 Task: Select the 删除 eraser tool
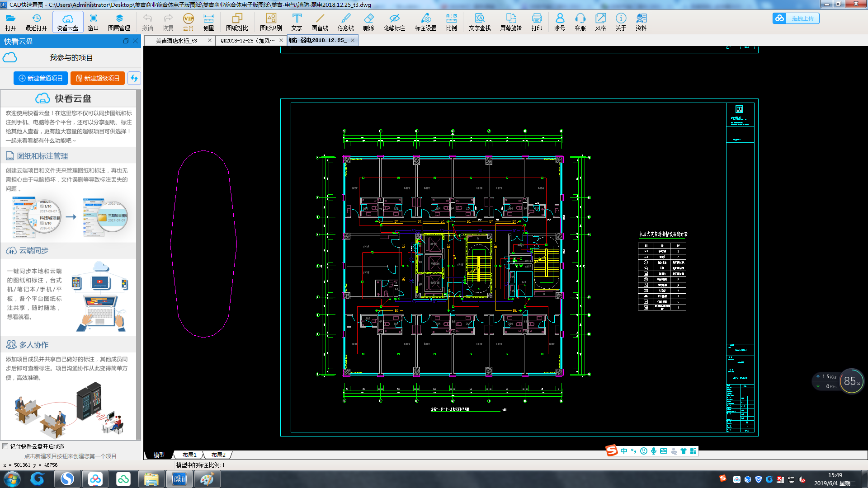pos(368,22)
